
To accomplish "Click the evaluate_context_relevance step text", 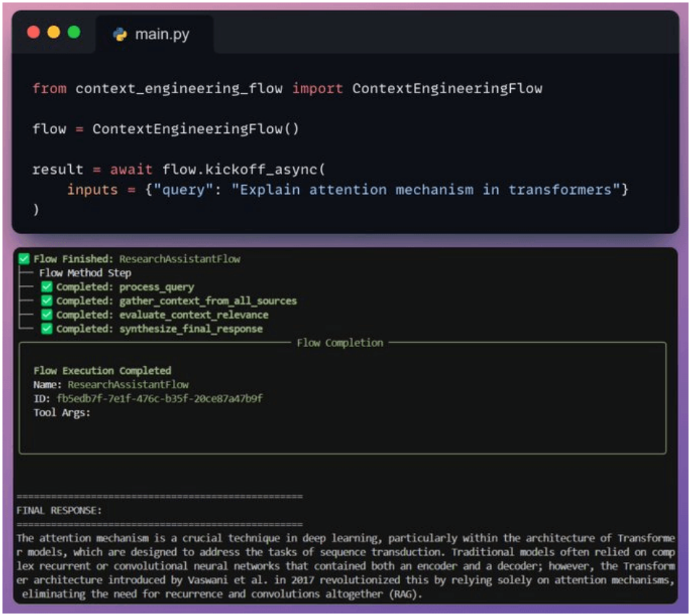I will click(x=194, y=315).
